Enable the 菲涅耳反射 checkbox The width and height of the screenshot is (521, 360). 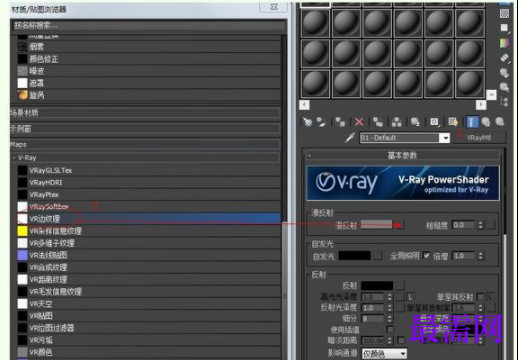480,296
